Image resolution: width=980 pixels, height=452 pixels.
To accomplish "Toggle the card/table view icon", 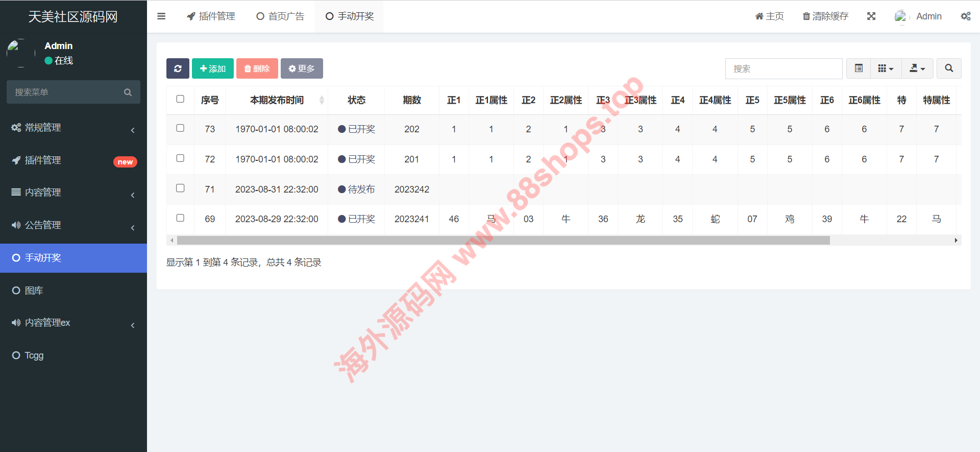I will click(859, 68).
